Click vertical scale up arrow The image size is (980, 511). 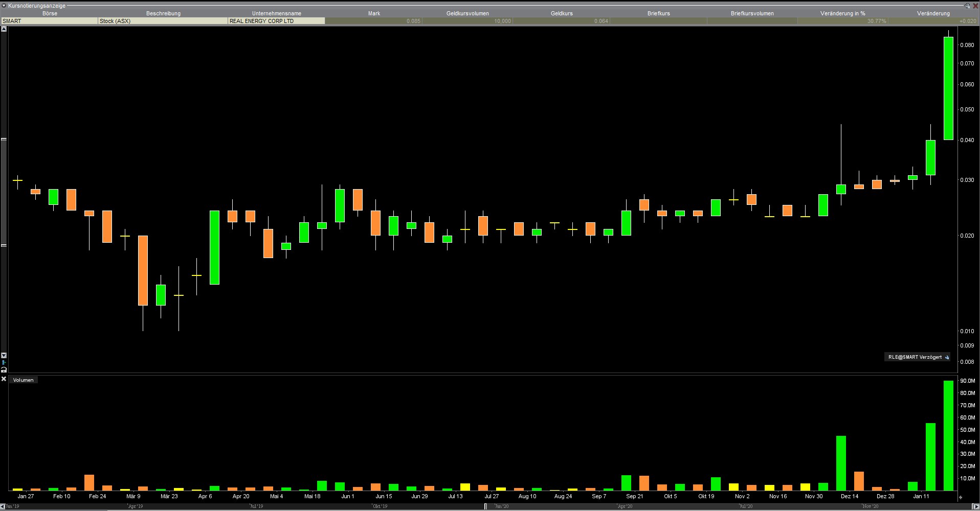(x=4, y=29)
